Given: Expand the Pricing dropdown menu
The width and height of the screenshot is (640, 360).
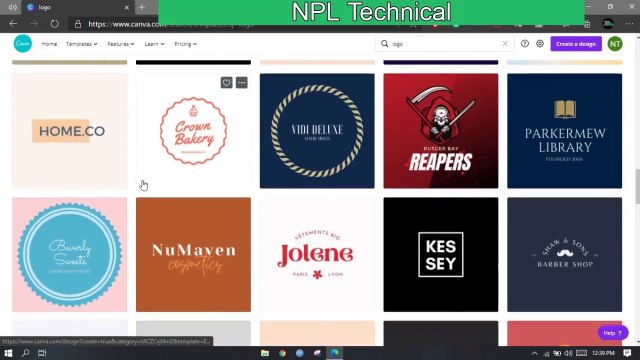Looking at the screenshot, I should pyautogui.click(x=185, y=44).
